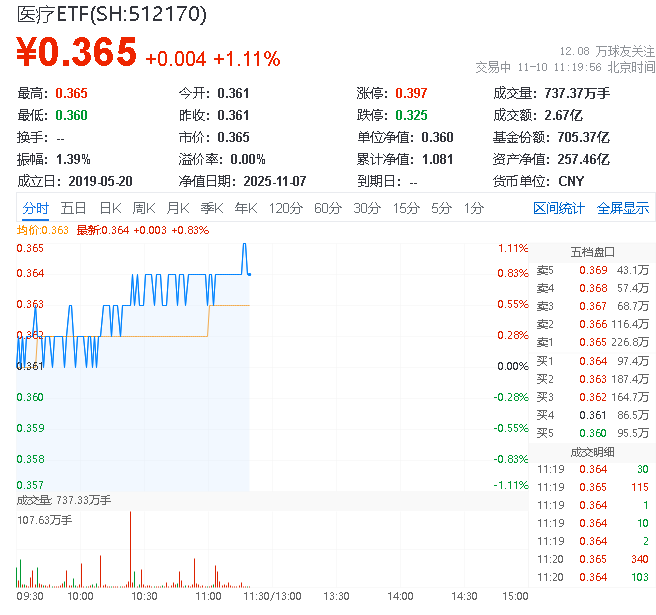This screenshot has height=615, width=656.
Task: Select the 60分 chart period
Action: [x=328, y=208]
